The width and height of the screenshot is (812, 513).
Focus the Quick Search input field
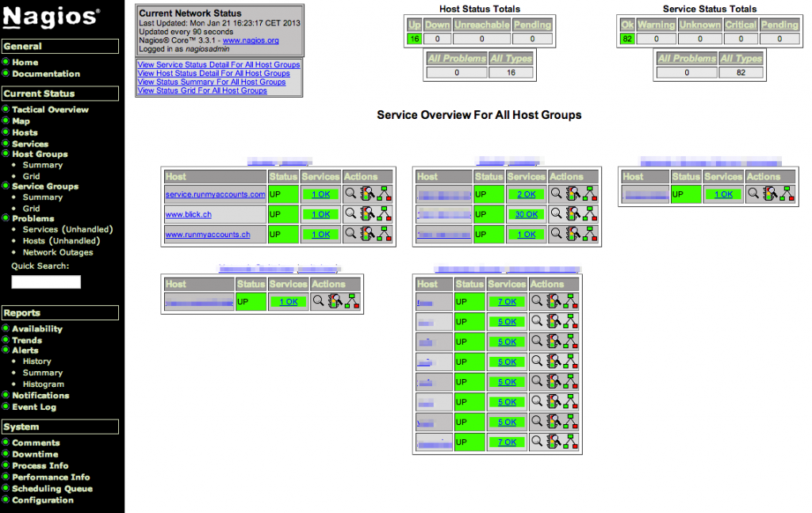(x=46, y=281)
